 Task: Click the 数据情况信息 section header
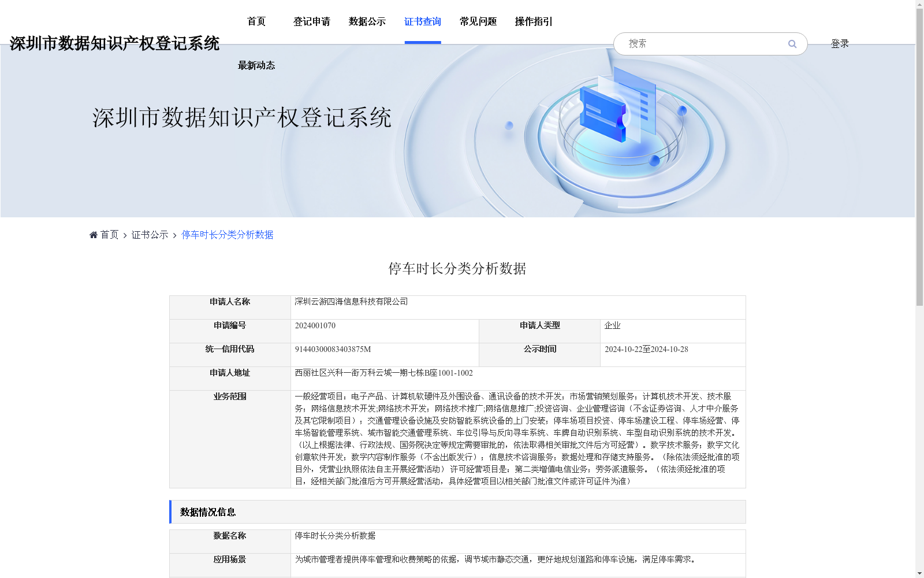click(457, 512)
